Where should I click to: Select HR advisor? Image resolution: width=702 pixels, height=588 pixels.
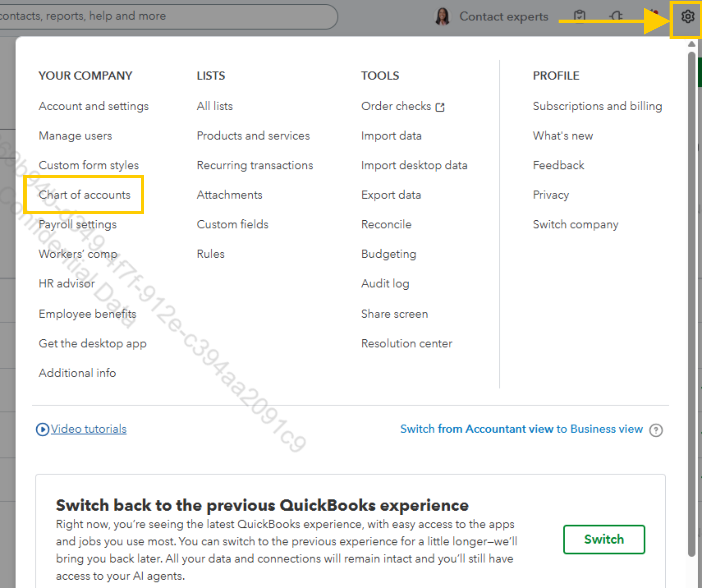[x=67, y=283]
